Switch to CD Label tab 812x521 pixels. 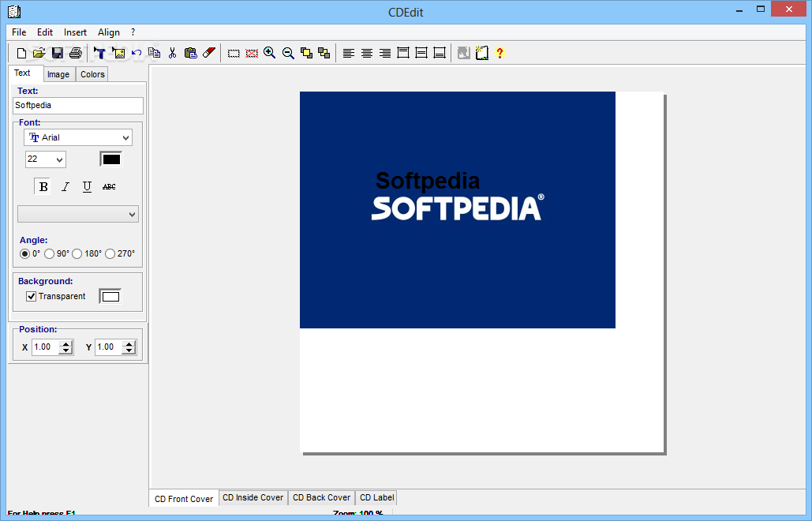pos(377,497)
